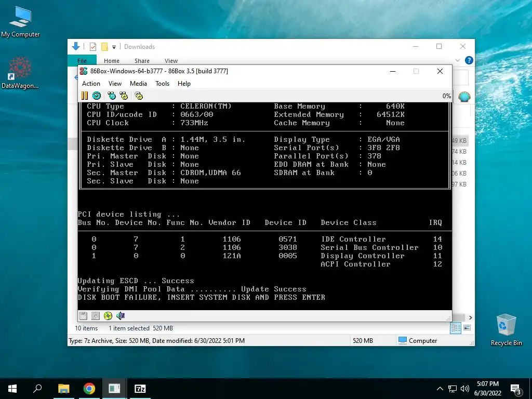Open My Computer desktop icon

[x=20, y=22]
